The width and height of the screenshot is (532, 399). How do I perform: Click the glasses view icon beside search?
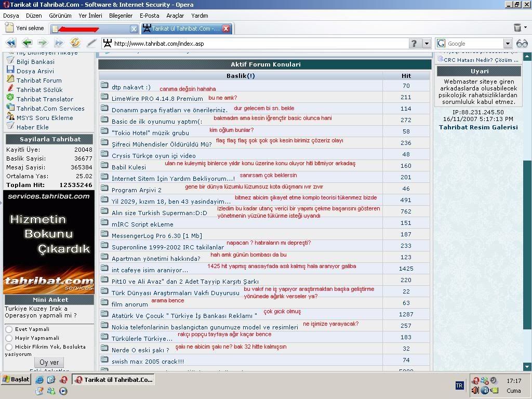coord(522,44)
